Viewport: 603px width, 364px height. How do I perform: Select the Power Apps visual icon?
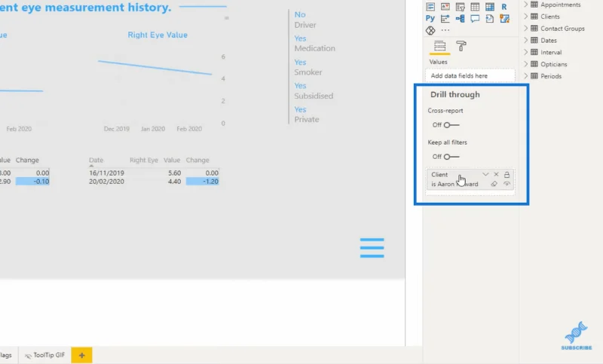click(x=504, y=18)
